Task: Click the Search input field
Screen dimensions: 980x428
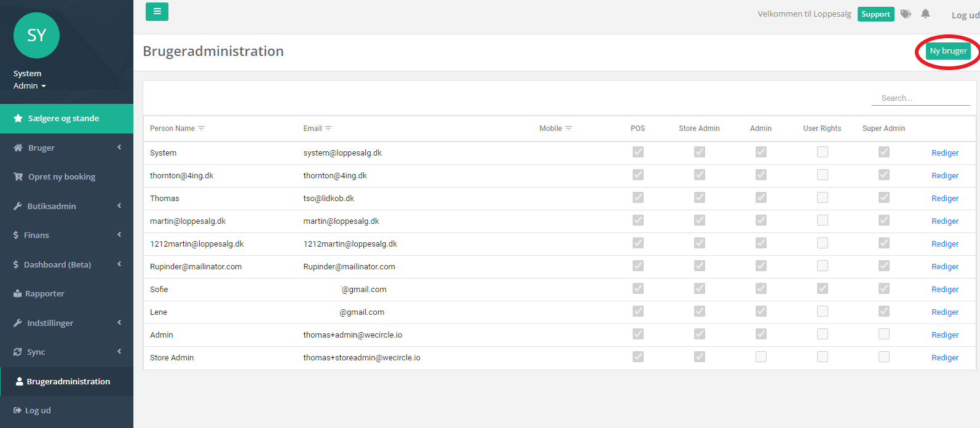Action: (x=920, y=98)
